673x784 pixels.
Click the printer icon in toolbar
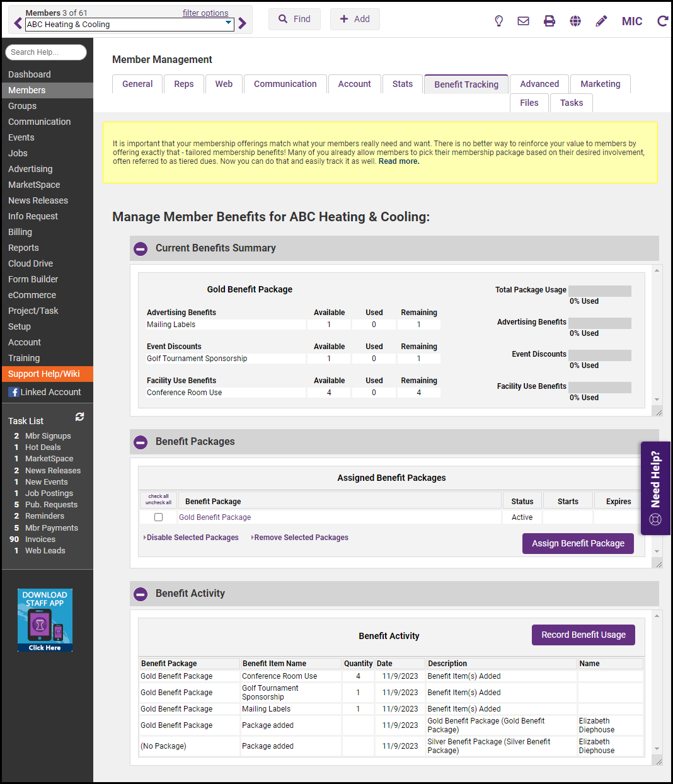549,21
